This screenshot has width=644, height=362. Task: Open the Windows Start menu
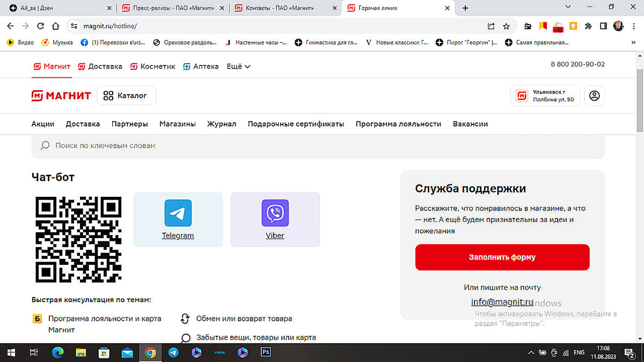click(11, 352)
